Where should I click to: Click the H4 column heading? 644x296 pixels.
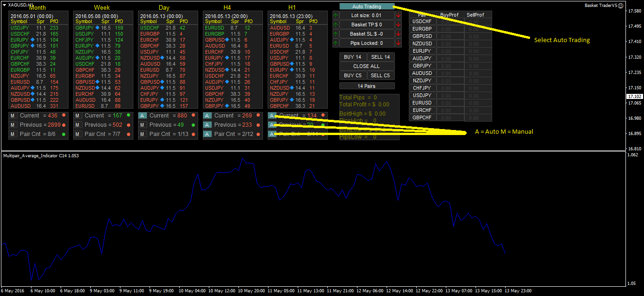coord(227,7)
